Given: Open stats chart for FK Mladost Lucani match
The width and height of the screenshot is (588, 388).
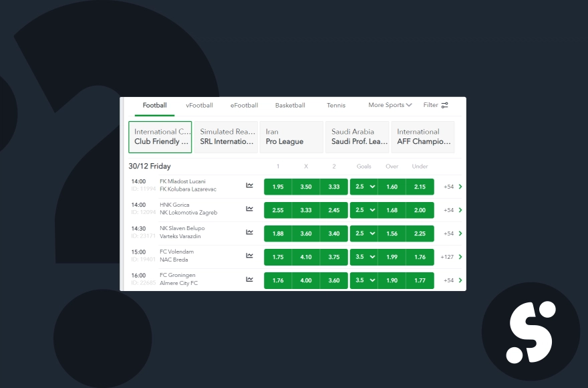Looking at the screenshot, I should 249,185.
